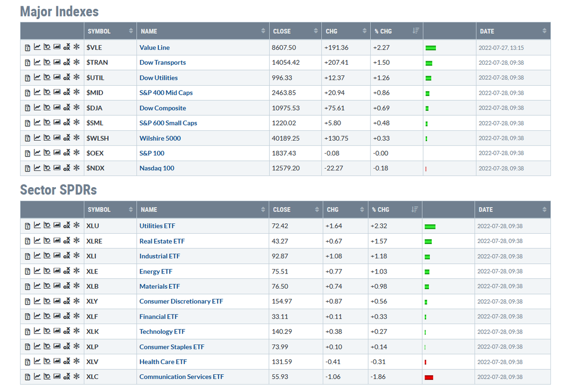
Task: Sort Sector SPDRs by NAME column
Action: [203, 210]
